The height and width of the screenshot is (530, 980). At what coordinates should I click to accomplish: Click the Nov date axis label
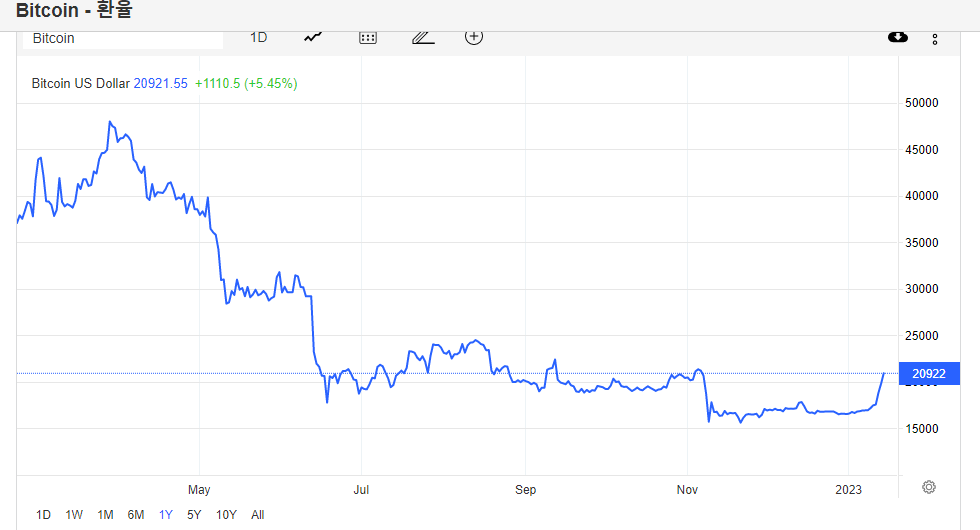[x=687, y=489]
